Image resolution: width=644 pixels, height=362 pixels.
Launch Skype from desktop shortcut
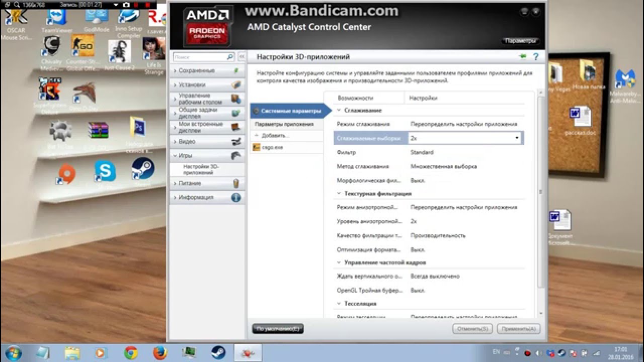[105, 175]
